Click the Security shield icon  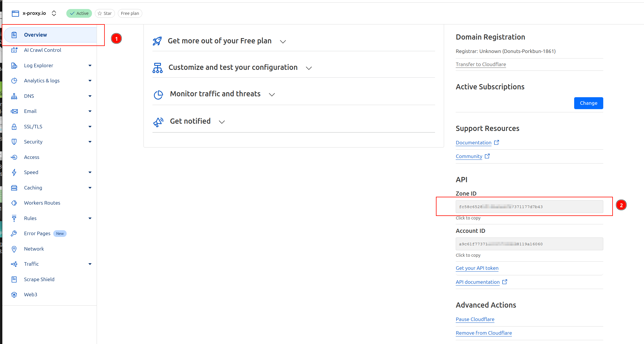click(x=14, y=142)
